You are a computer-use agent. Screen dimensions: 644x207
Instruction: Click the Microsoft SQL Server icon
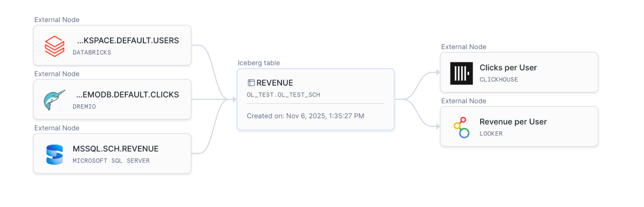click(54, 154)
